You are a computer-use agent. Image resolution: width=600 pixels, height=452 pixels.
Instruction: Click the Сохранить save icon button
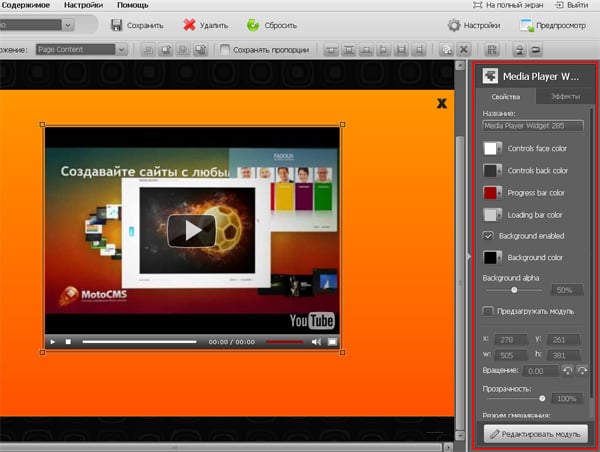pos(118,25)
